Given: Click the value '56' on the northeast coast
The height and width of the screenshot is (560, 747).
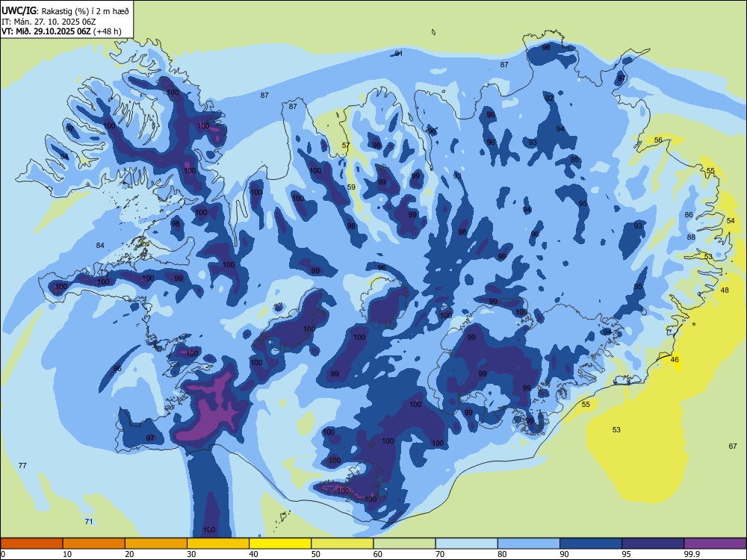Looking at the screenshot, I should coord(658,140).
